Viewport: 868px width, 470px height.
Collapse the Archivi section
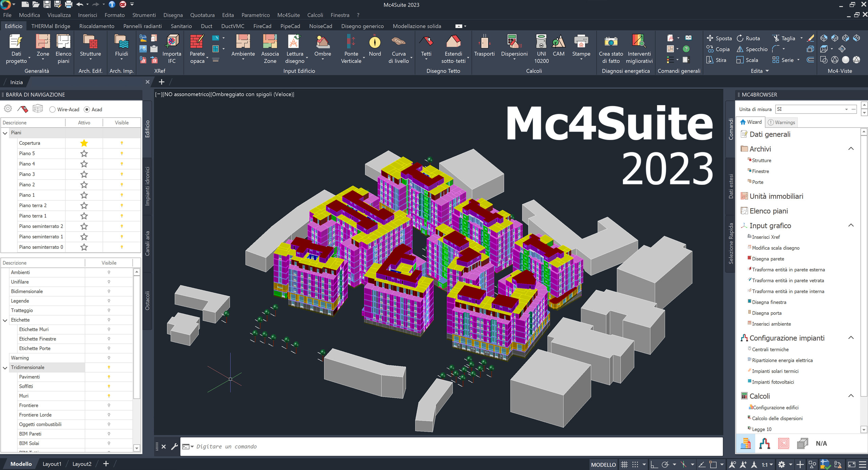pyautogui.click(x=851, y=149)
